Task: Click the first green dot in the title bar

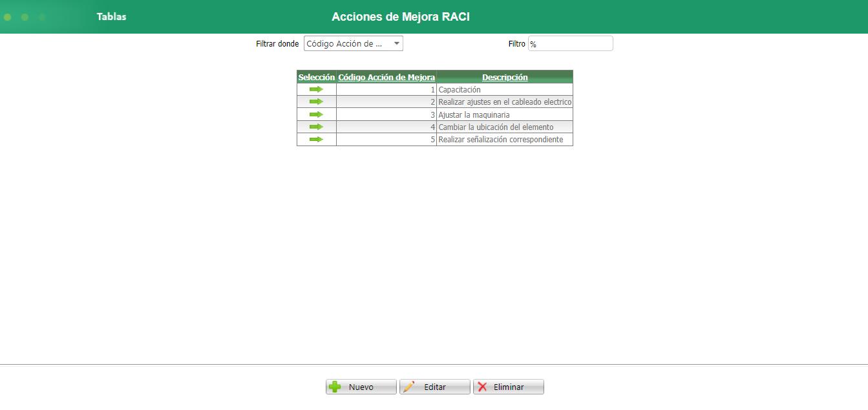Action: 7,17
